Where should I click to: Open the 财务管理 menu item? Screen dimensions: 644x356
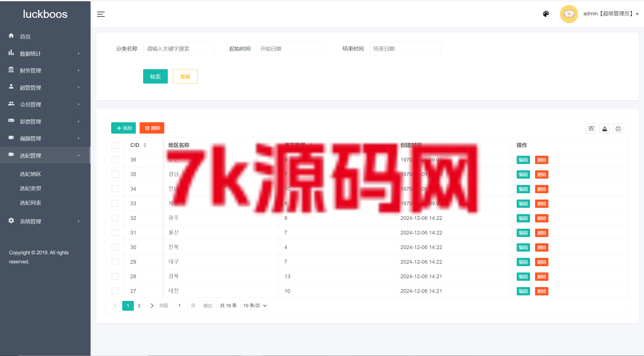[x=45, y=70]
